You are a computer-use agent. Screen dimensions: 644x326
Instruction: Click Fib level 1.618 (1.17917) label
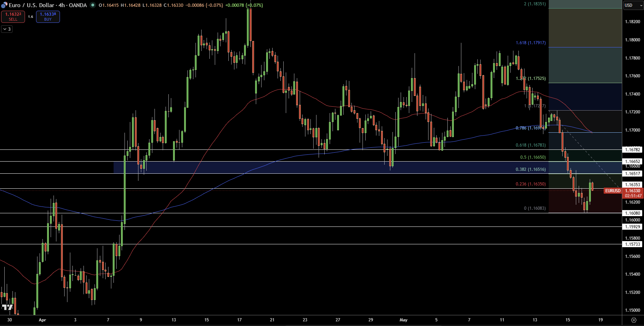[x=531, y=43]
